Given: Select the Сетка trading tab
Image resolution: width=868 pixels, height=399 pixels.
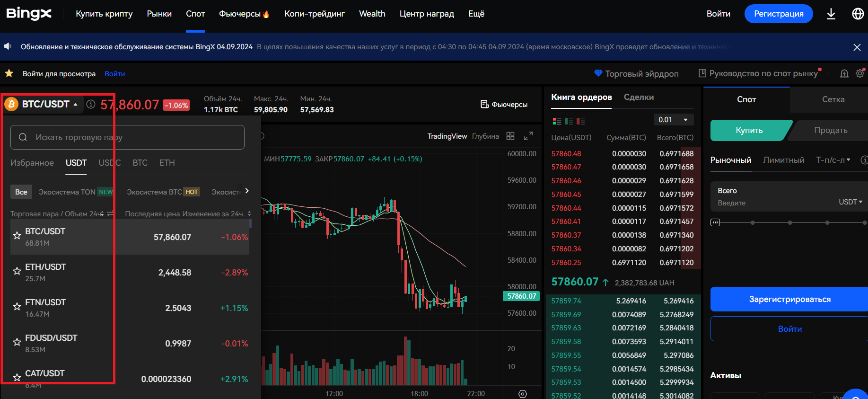Looking at the screenshot, I should click(833, 99).
